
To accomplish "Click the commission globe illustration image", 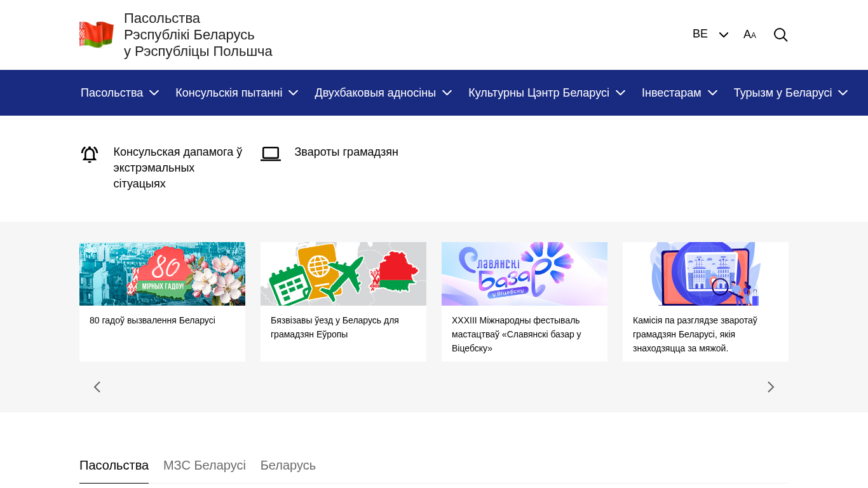I will [x=705, y=274].
